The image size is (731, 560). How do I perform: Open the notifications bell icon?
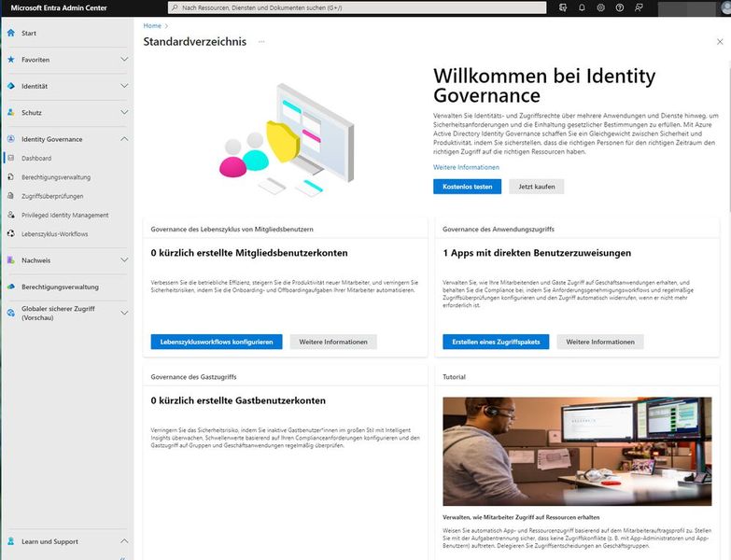582,7
